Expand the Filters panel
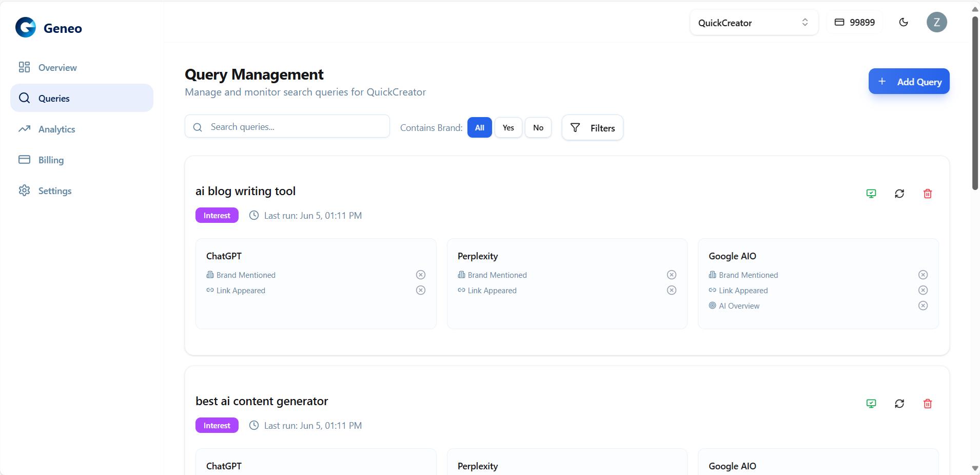The width and height of the screenshot is (980, 475). pos(592,128)
